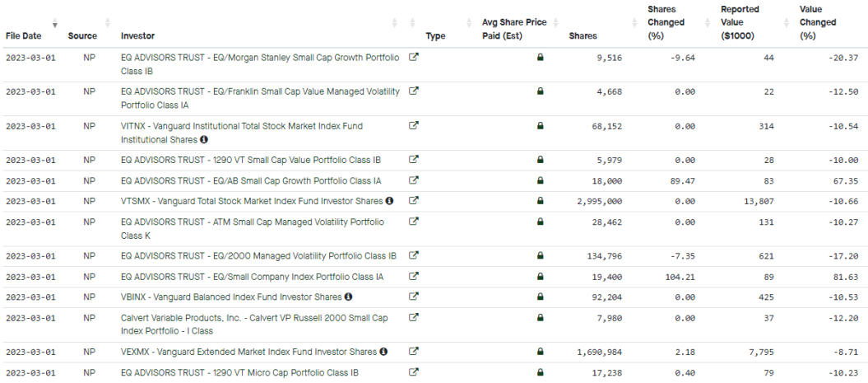
Task: Select shares value 2,995,000
Action: tap(600, 201)
